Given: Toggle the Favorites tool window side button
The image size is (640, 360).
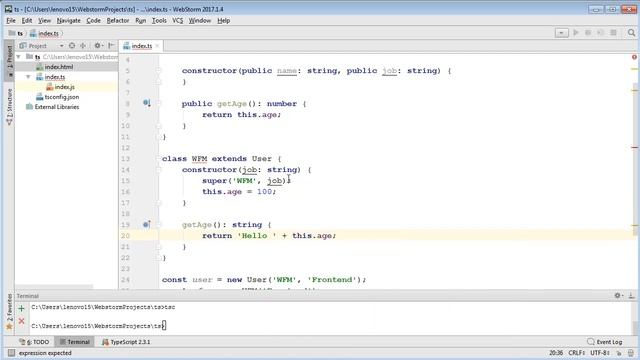Looking at the screenshot, I should [9, 312].
